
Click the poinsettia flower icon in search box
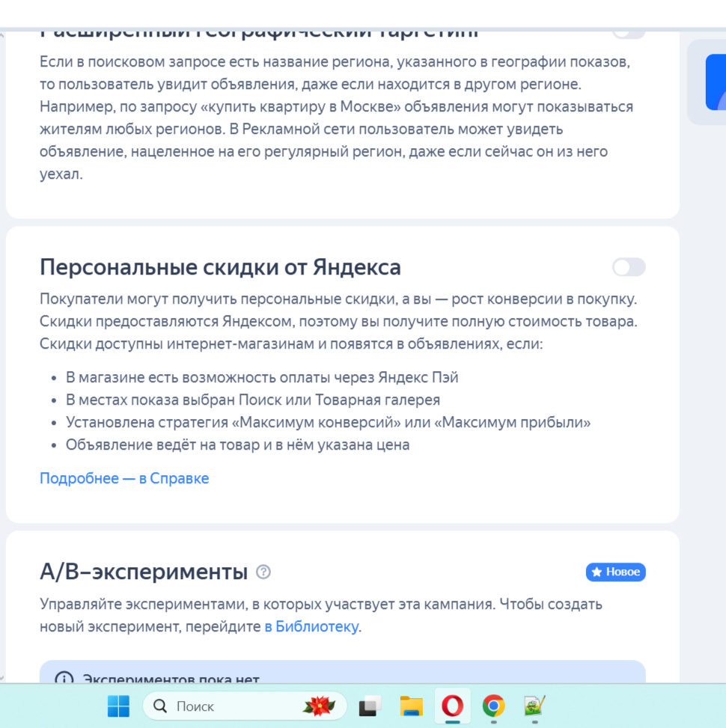[x=318, y=706]
